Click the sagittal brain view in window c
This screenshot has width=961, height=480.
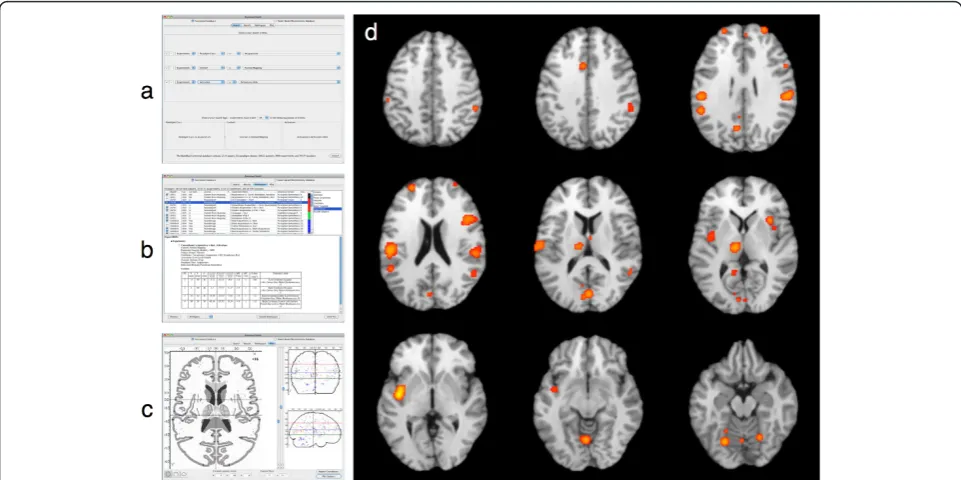[x=314, y=429]
